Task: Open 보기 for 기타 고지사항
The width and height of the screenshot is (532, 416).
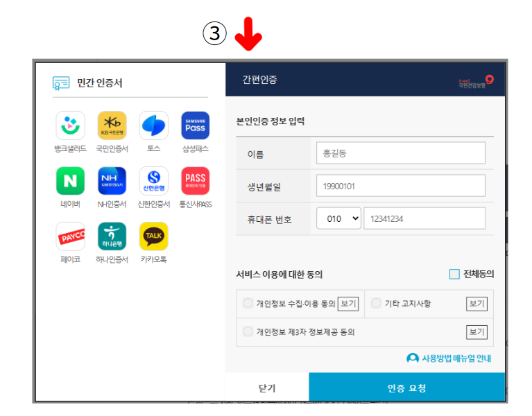Action: [x=477, y=304]
